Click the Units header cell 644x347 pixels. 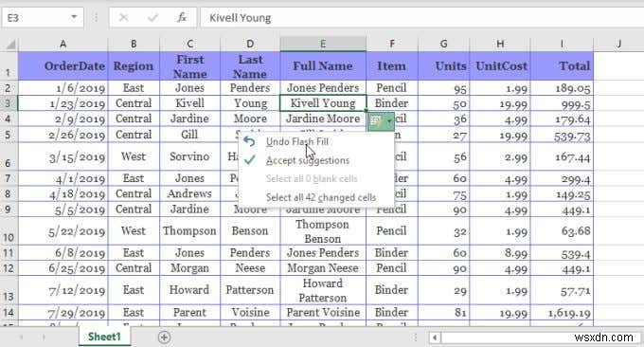[x=443, y=65]
